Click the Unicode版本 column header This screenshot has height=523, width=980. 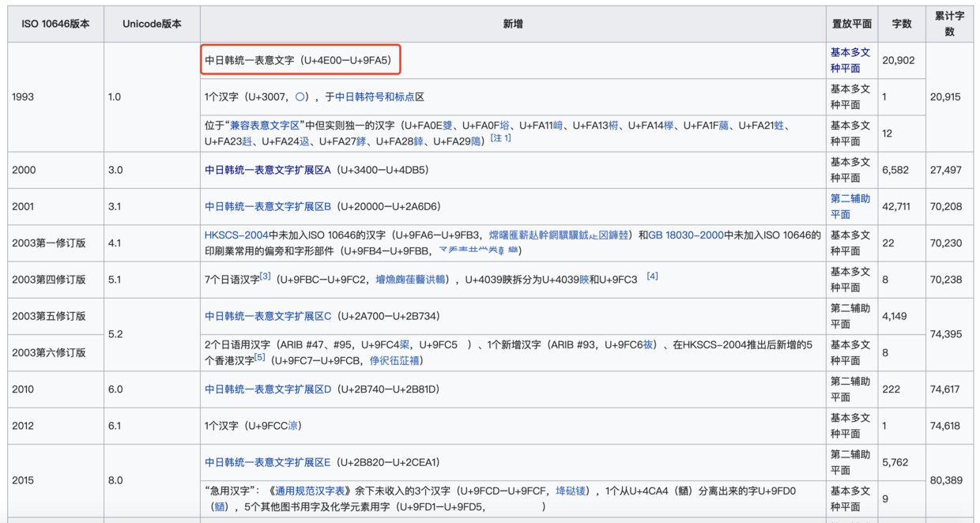click(152, 24)
